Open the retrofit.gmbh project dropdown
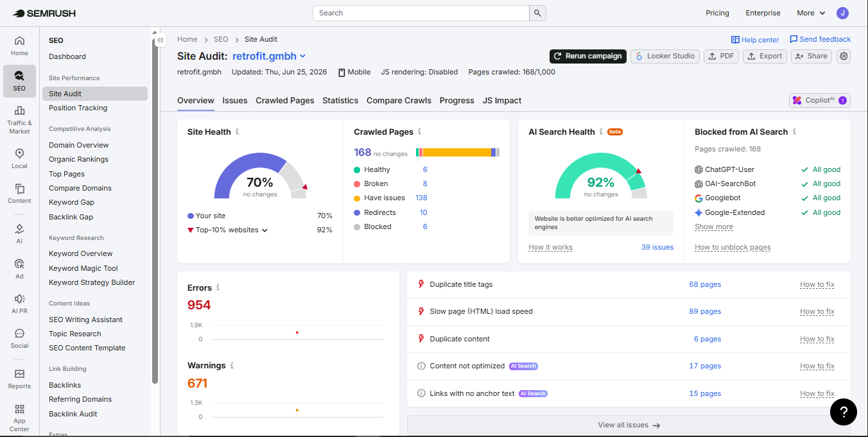868x437 pixels. point(269,56)
